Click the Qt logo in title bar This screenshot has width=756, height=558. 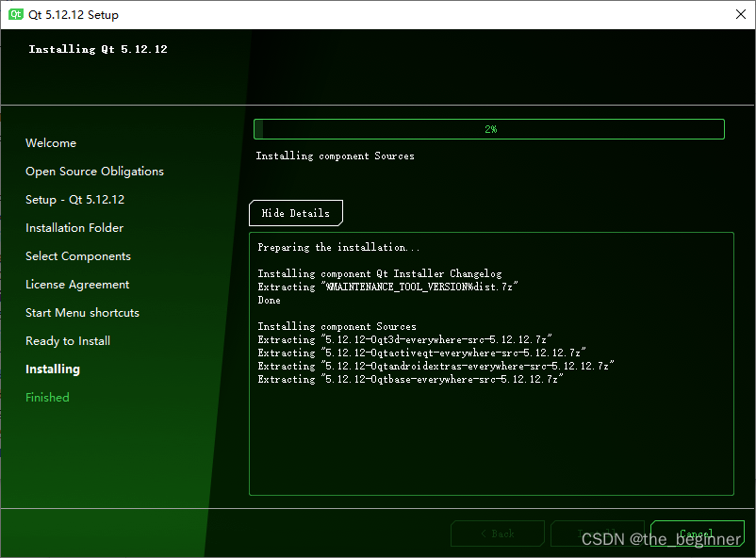point(16,14)
